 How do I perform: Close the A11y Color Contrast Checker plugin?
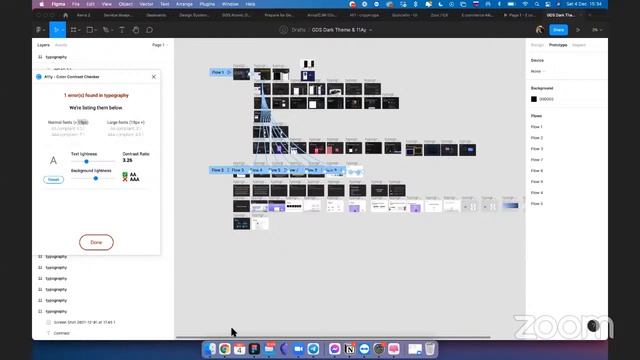pyautogui.click(x=154, y=77)
